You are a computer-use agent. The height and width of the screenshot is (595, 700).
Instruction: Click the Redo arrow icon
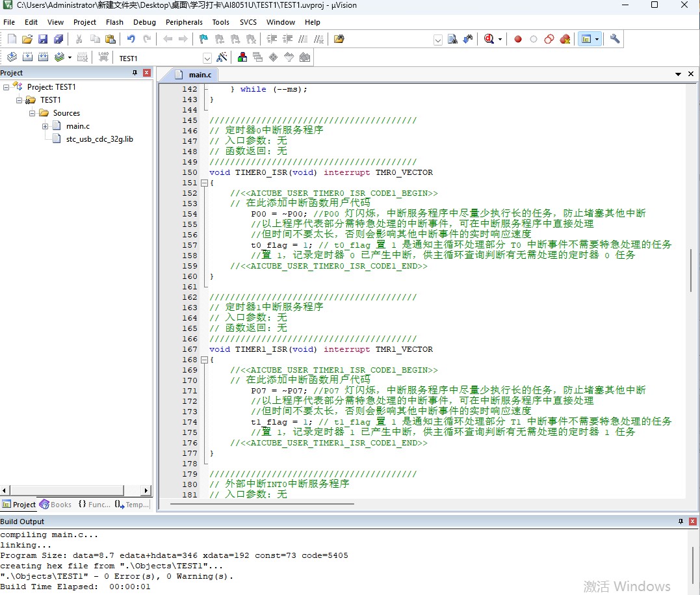click(x=147, y=39)
